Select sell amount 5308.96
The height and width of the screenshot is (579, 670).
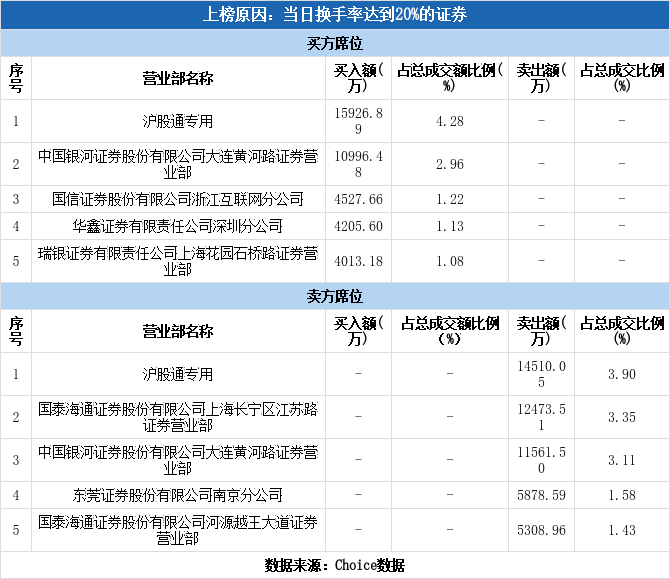pyautogui.click(x=541, y=530)
